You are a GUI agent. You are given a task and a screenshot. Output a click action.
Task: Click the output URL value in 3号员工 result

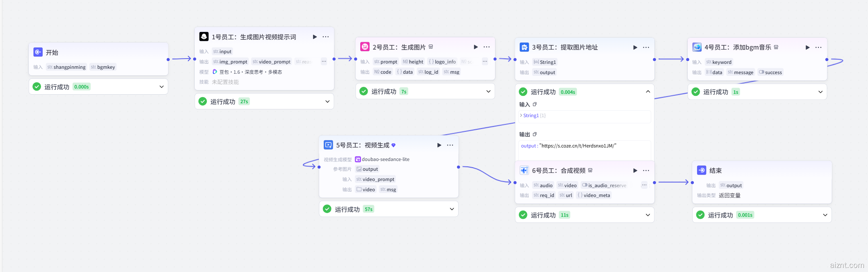coord(578,146)
